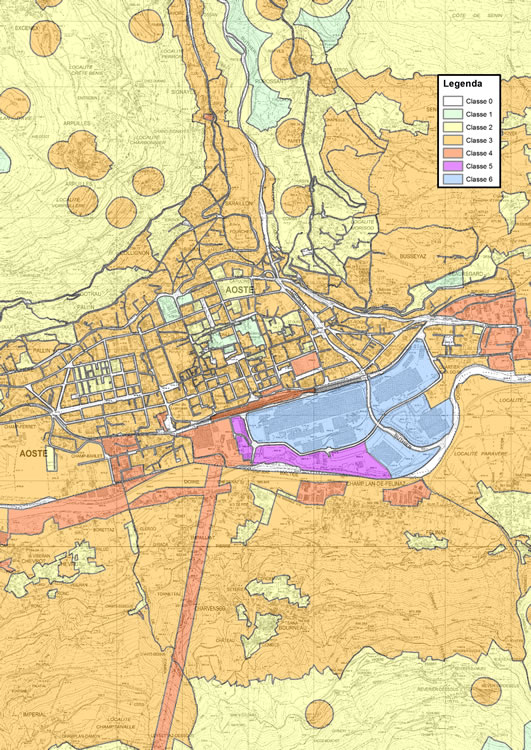Click the Classe 2 yellow legend swatch

click(x=453, y=127)
